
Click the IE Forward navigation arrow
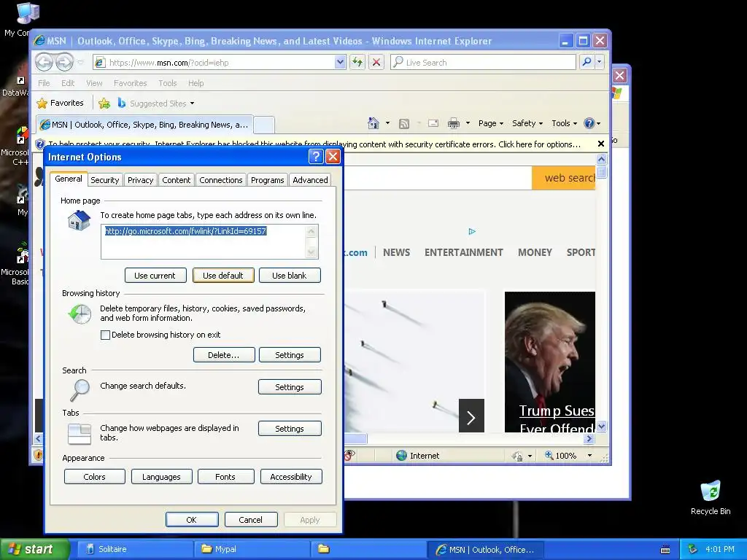(x=64, y=62)
